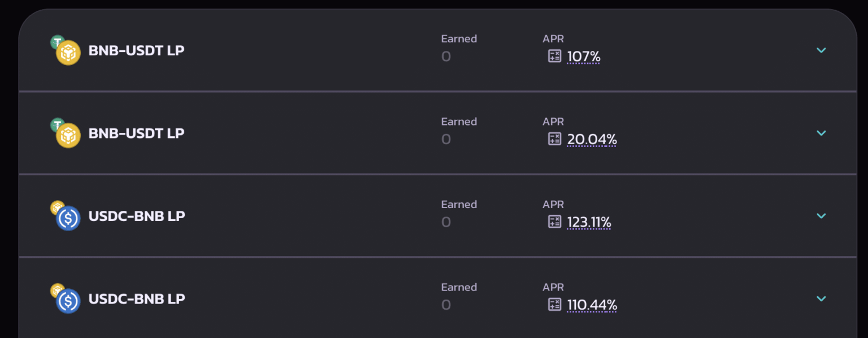Click calculator icon next to 110.44% APR
868x338 pixels.
coord(554,305)
